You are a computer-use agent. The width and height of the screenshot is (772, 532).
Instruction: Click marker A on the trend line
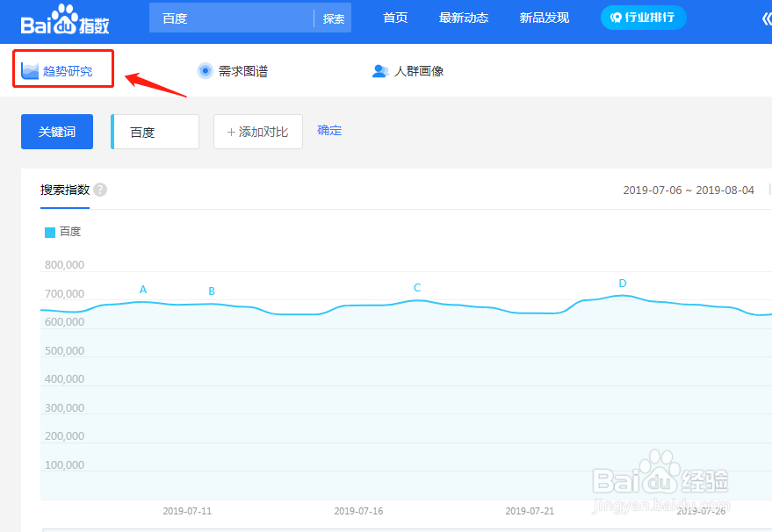[143, 290]
